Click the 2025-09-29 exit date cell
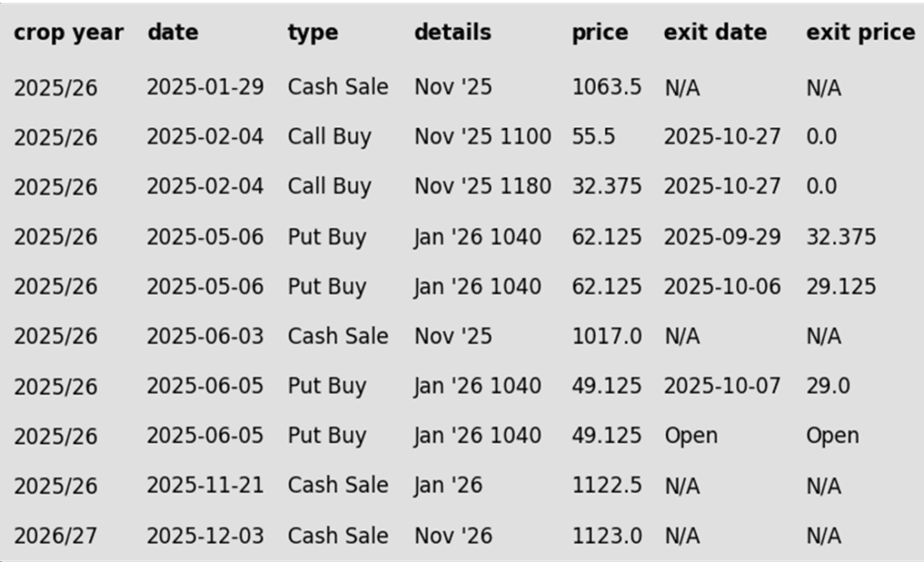Image resolution: width=924 pixels, height=562 pixels. pyautogui.click(x=722, y=237)
